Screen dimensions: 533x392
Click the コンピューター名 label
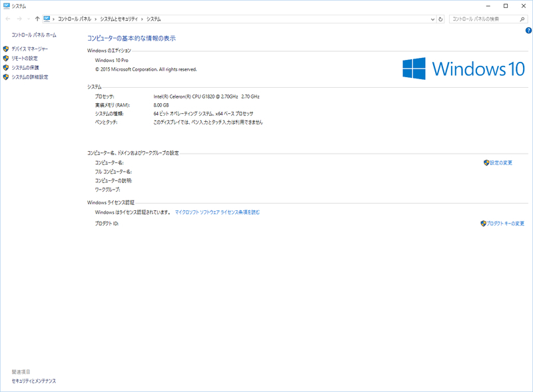coord(109,162)
